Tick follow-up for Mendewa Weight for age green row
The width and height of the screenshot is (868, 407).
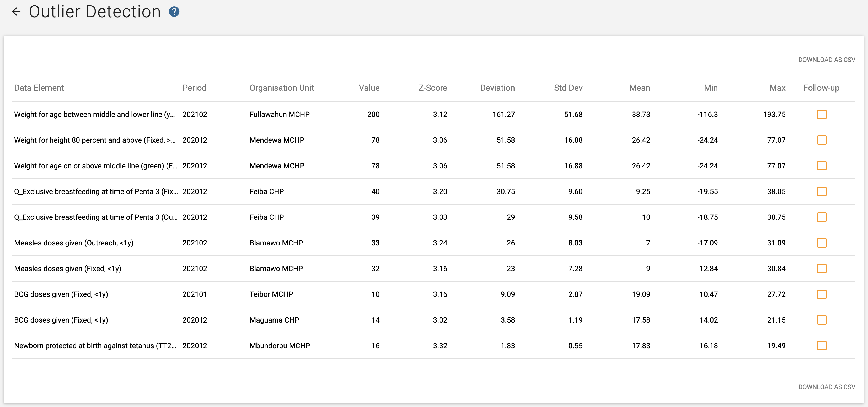click(822, 166)
